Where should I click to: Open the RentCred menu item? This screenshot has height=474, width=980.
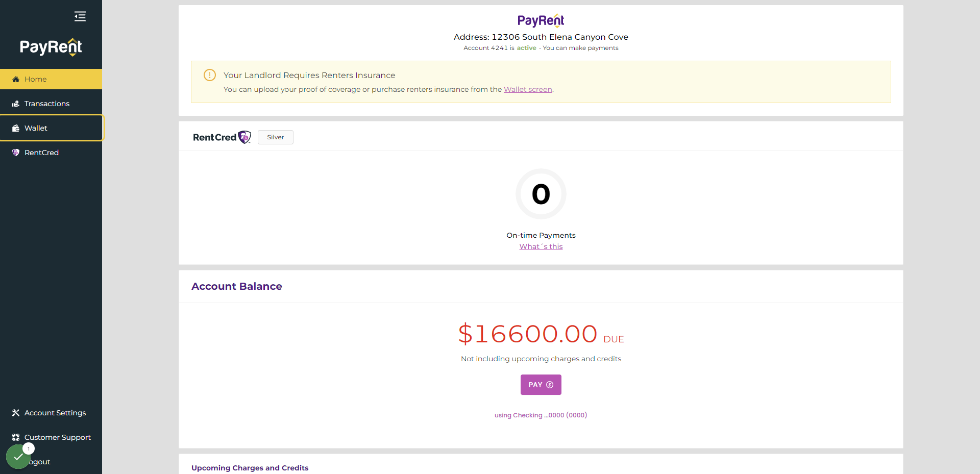51,153
